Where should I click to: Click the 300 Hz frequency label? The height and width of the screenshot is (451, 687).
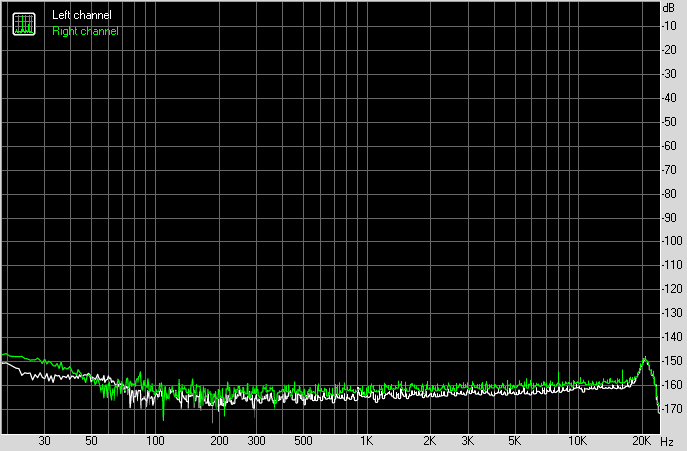coord(256,441)
